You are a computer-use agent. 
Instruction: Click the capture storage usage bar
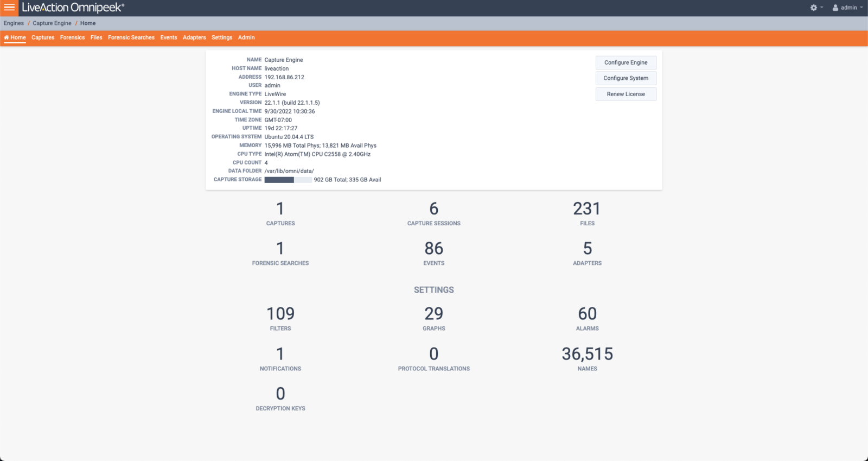tap(288, 180)
